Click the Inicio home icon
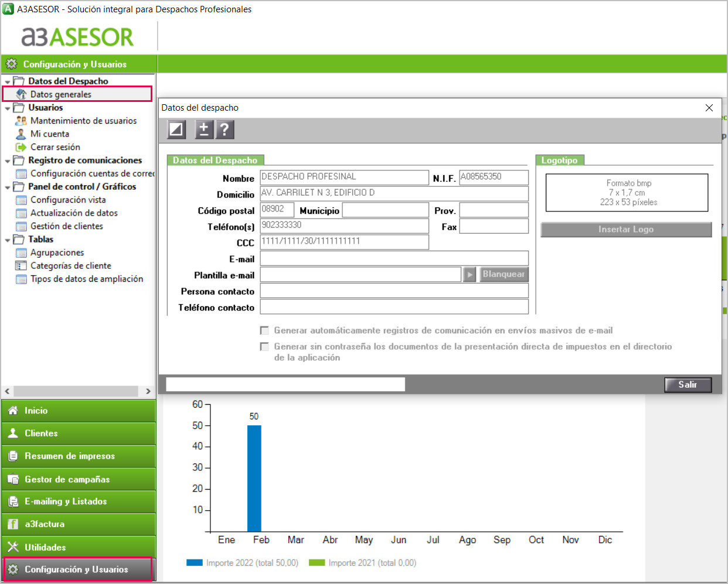 [x=13, y=411]
